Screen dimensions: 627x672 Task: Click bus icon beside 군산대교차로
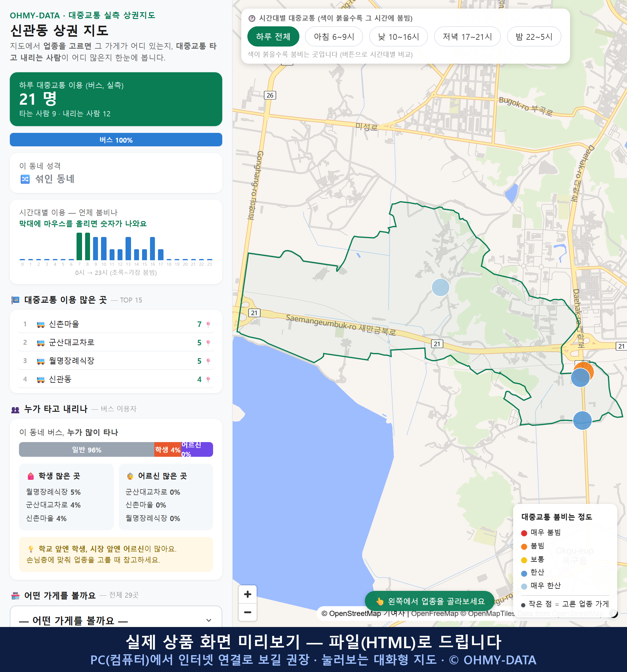40,343
